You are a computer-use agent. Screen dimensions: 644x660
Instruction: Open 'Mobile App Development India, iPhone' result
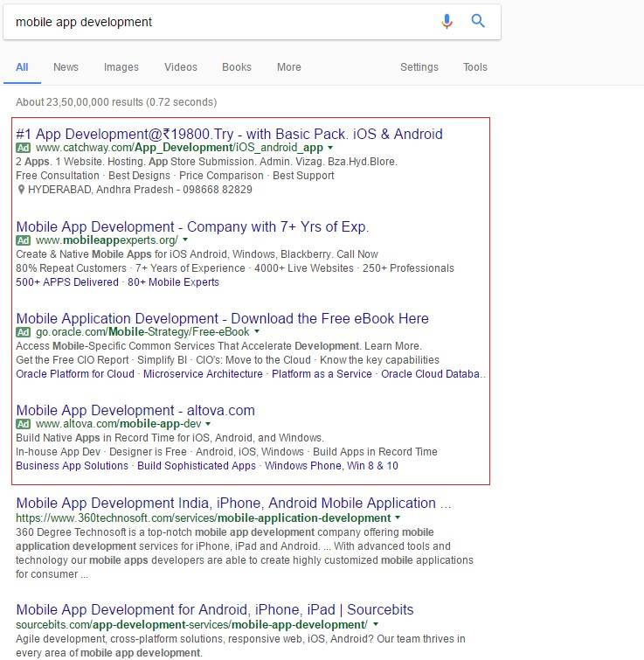pyautogui.click(x=233, y=504)
